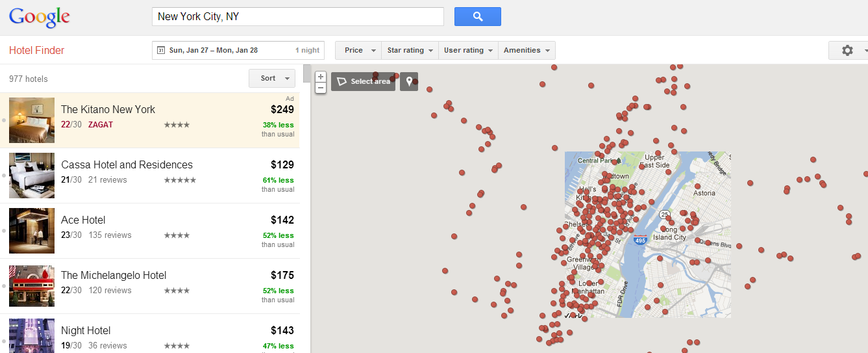The height and width of the screenshot is (353, 868).
Task: Click the blue search magnifier button
Action: pos(477,16)
